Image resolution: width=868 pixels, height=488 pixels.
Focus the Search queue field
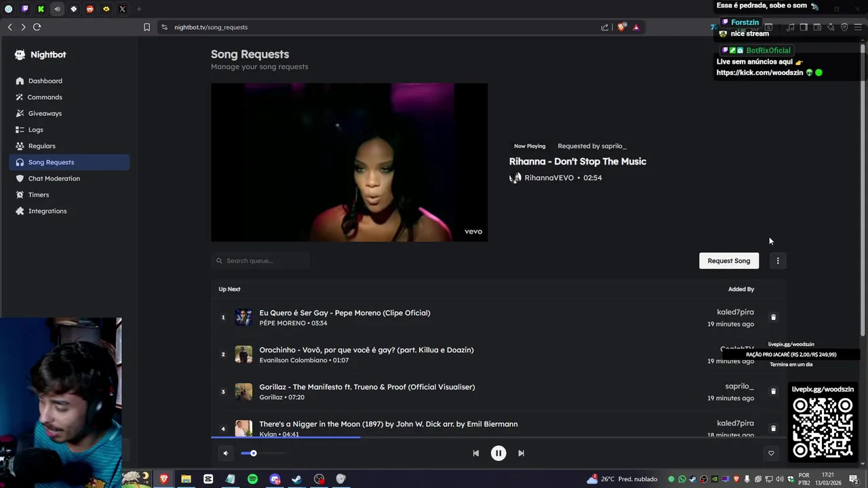260,261
